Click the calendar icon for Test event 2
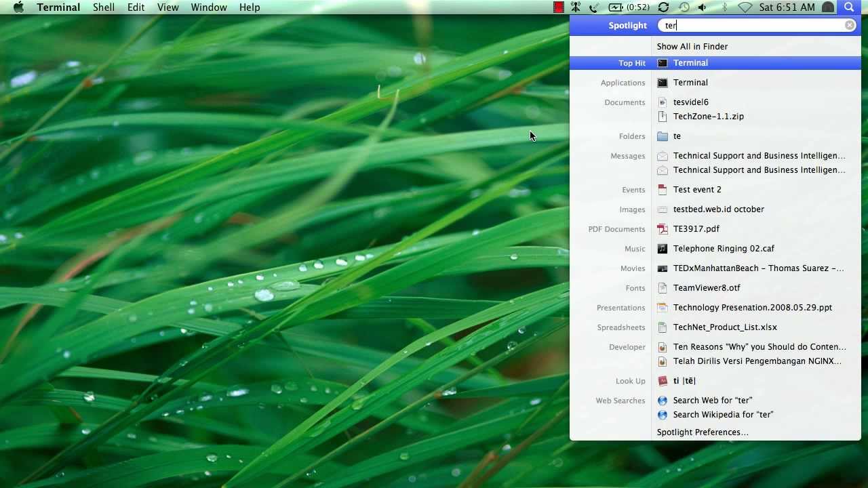 pyautogui.click(x=663, y=190)
